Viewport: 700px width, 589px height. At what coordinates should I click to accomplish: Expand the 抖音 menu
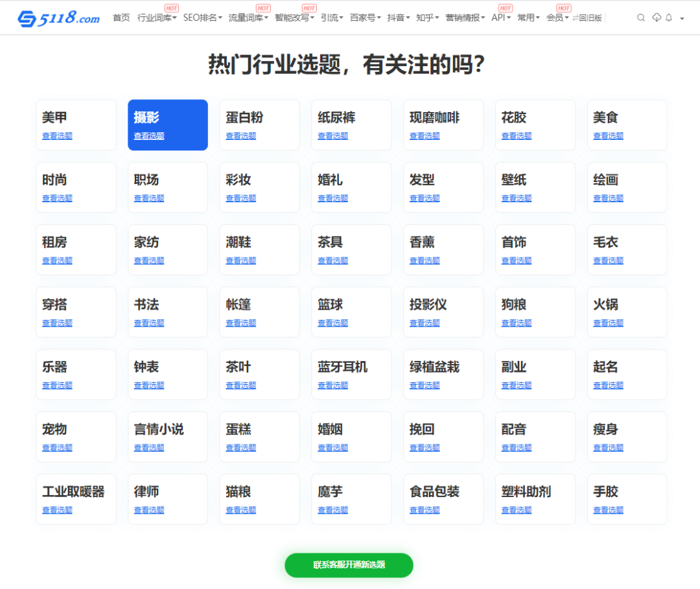coord(398,18)
